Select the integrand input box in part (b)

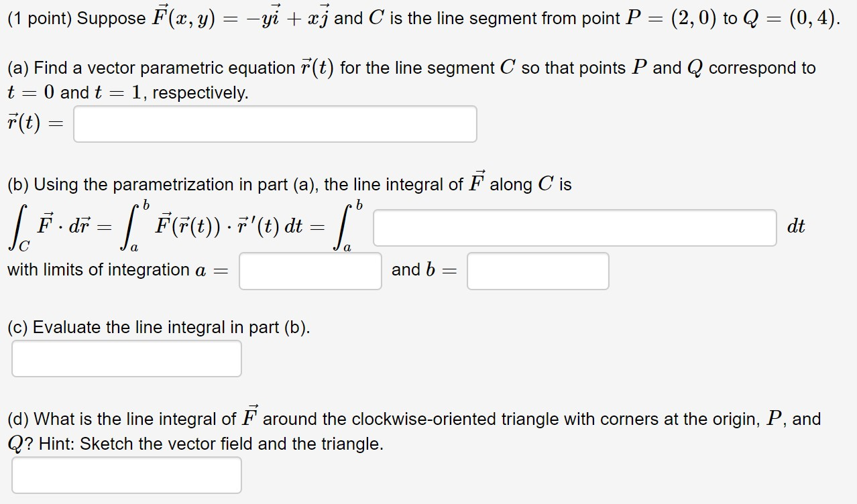point(573,228)
